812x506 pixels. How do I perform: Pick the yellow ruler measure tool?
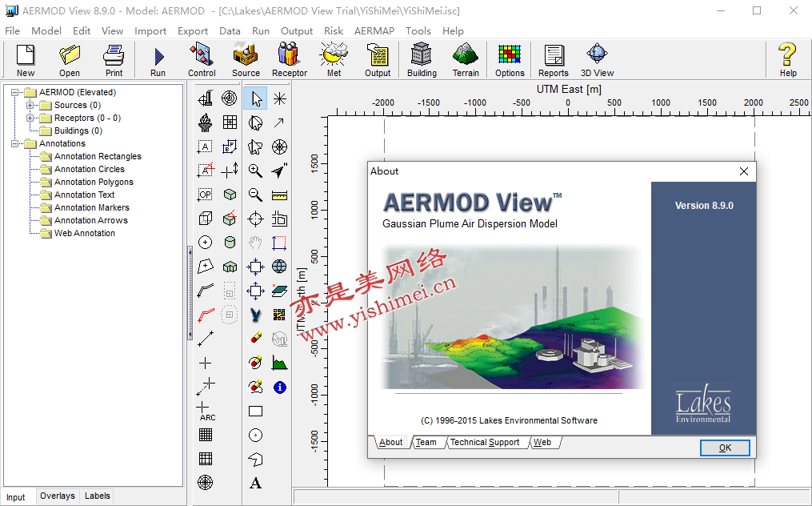coord(279,195)
